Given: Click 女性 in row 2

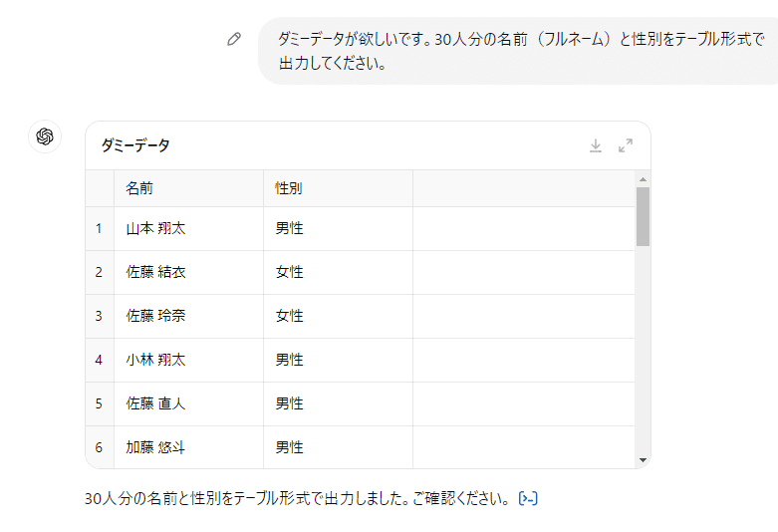Looking at the screenshot, I should 338,272.
